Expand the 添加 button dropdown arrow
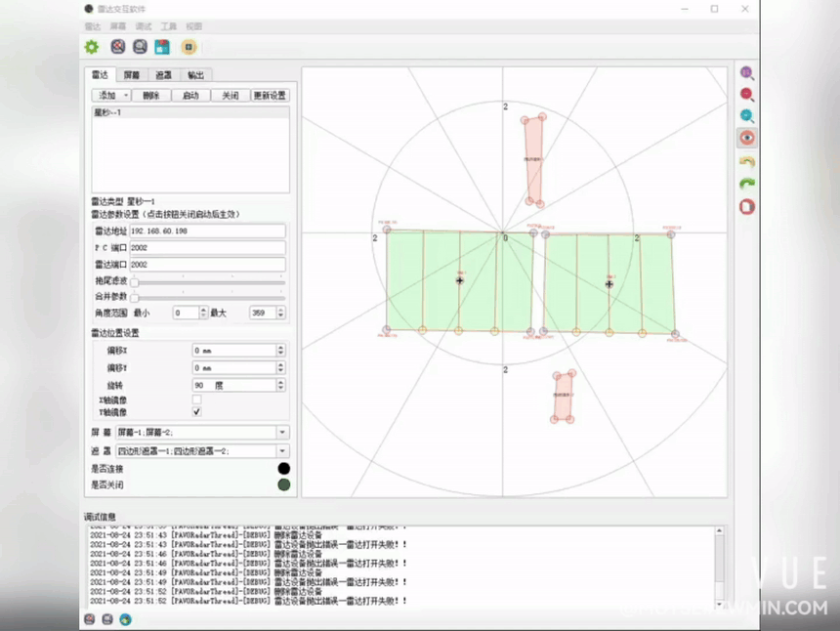The width and height of the screenshot is (840, 631). point(126,96)
